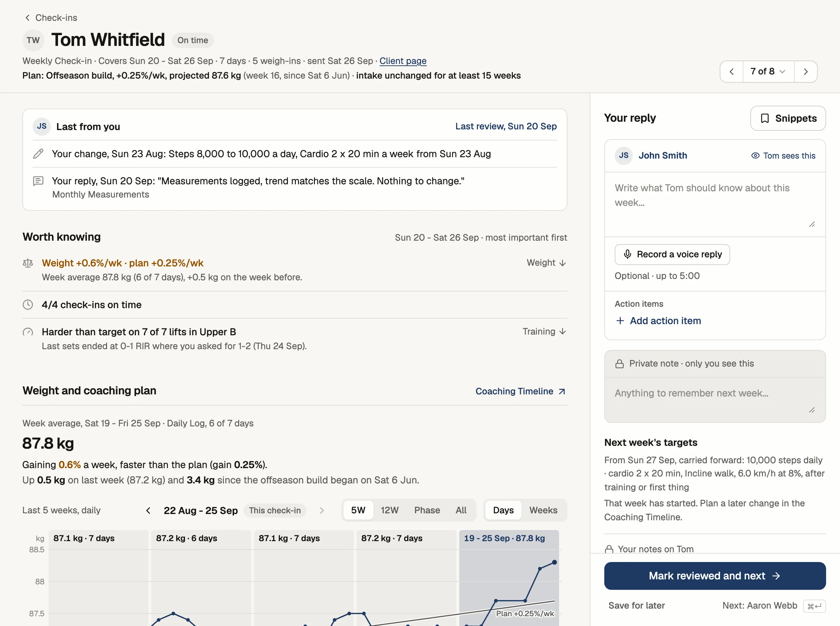Go to the previous check-in arrow
The image size is (840, 626).
point(731,72)
